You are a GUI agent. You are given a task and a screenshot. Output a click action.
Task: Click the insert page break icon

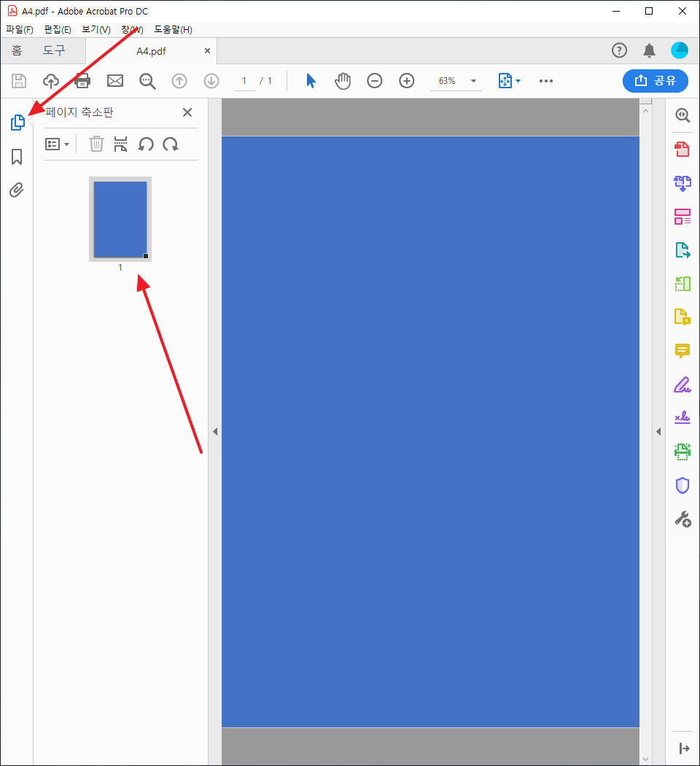pos(120,144)
